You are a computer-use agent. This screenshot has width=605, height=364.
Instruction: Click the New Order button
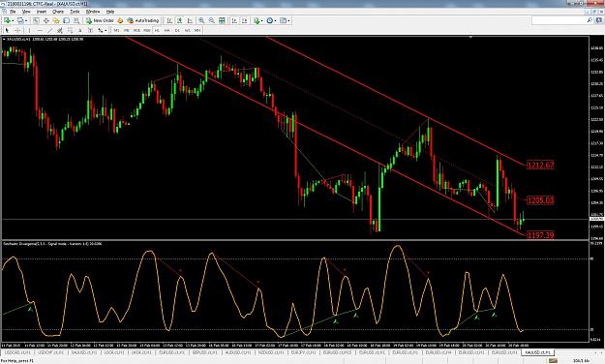100,20
